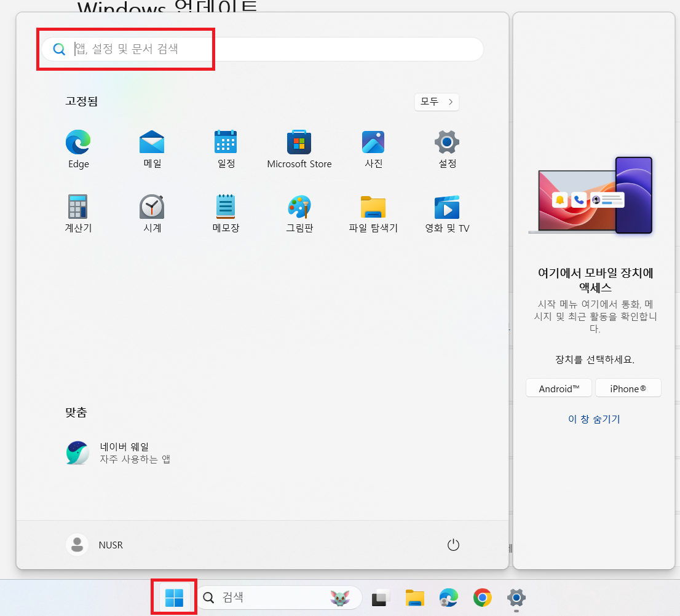Click the search highlight creature icon
This screenshot has height=616, width=680.
[x=340, y=598]
